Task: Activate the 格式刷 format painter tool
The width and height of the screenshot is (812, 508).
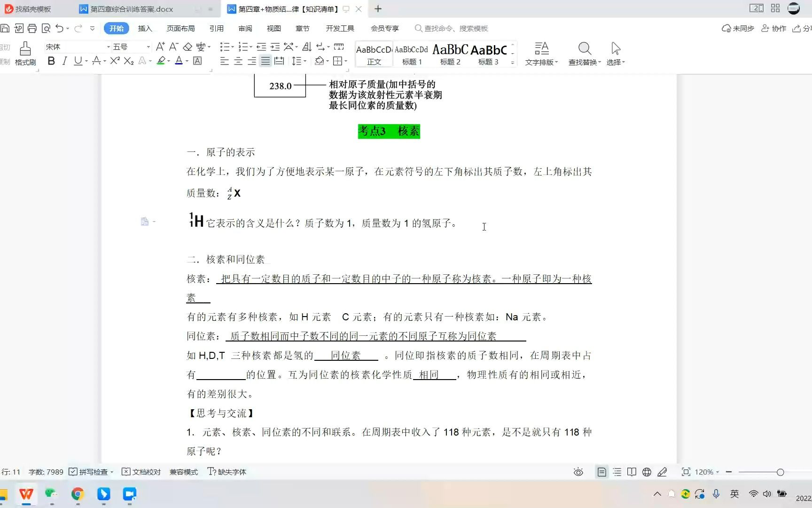Action: [x=25, y=53]
